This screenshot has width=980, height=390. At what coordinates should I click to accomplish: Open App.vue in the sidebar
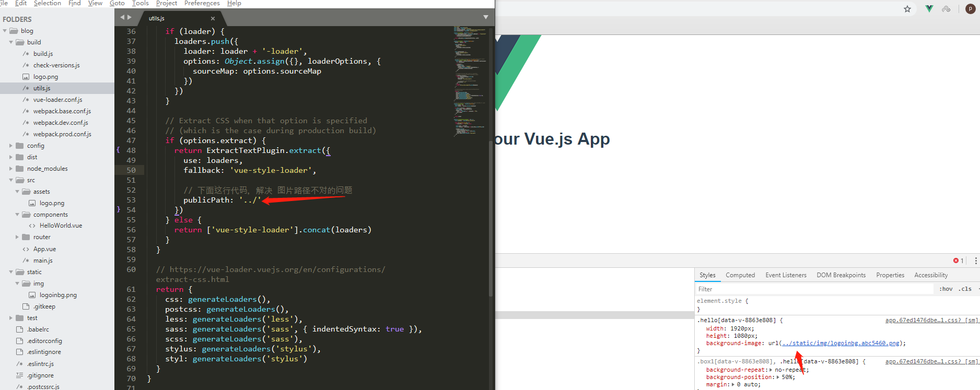[x=44, y=249]
